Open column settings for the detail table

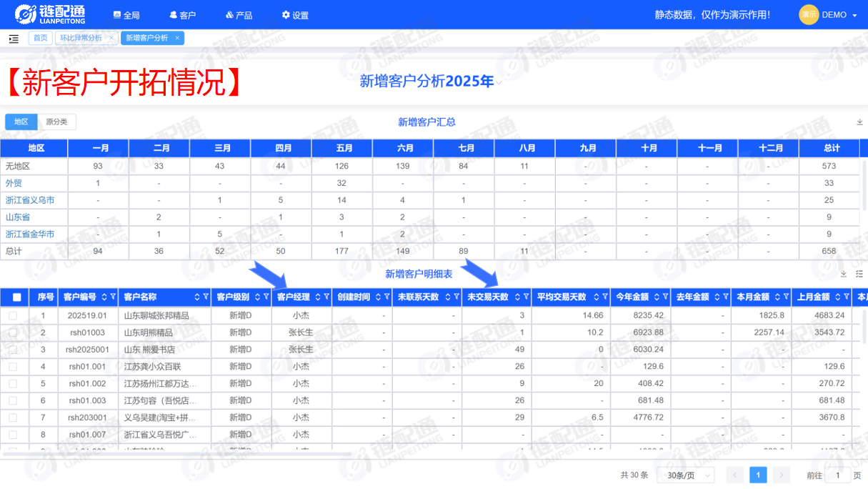click(859, 274)
